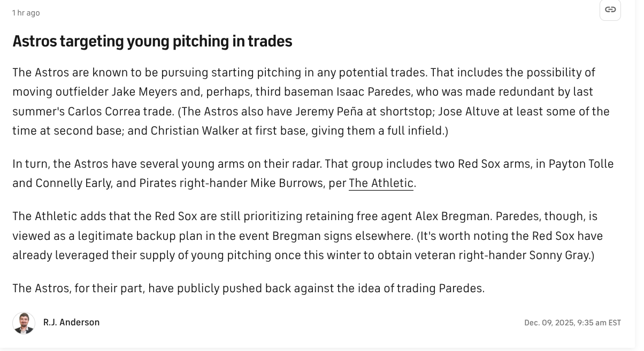Open the R.J. Anderson author name
The image size is (644, 351).
[71, 322]
